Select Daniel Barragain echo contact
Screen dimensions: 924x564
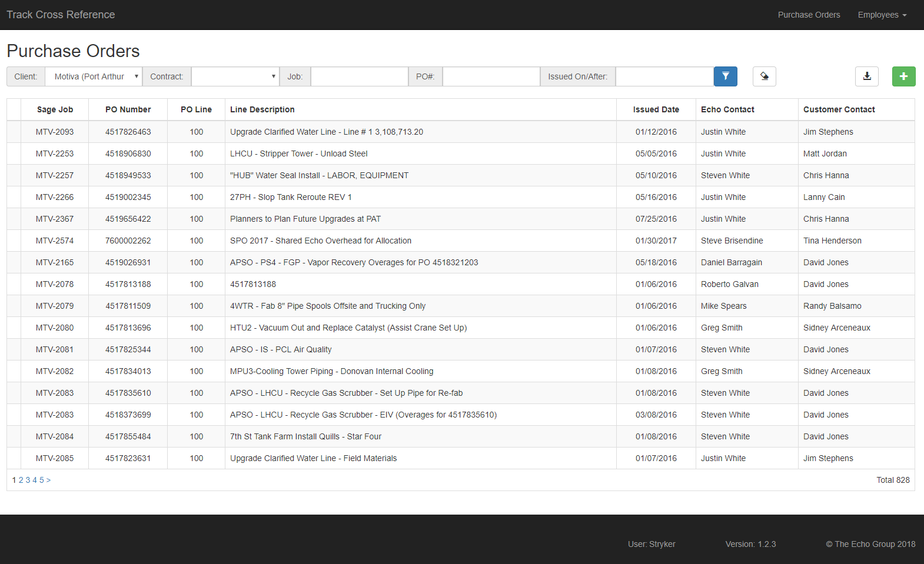(731, 262)
